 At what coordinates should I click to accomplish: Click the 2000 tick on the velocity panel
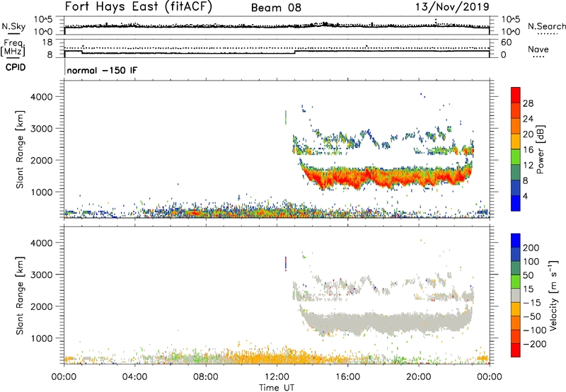coord(41,306)
